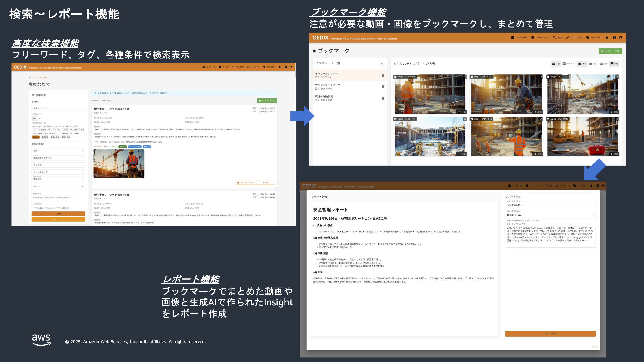Image resolution: width=644 pixels, height=362 pixels.
Task: Open インサイト menu in bookmark screen header
Action: [x=574, y=38]
